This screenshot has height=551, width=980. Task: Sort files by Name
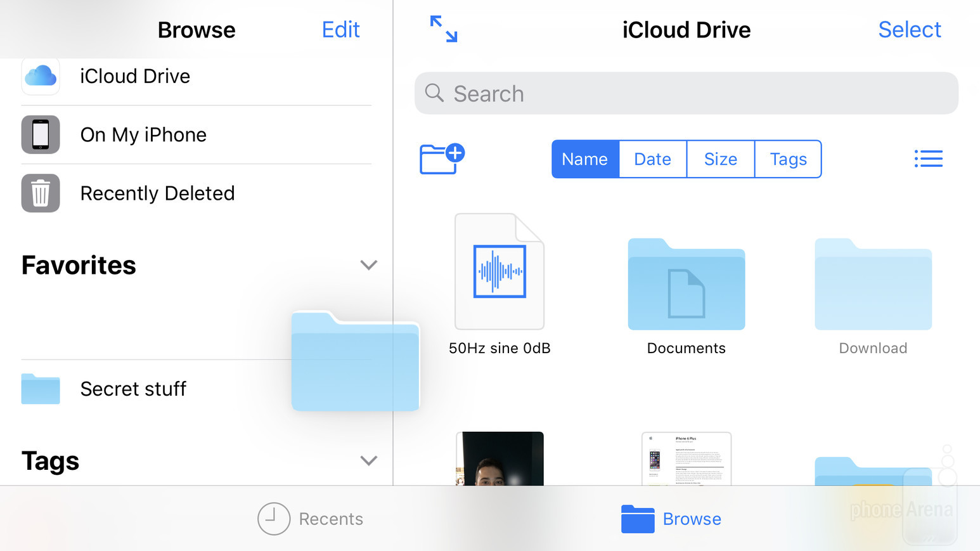pyautogui.click(x=584, y=159)
